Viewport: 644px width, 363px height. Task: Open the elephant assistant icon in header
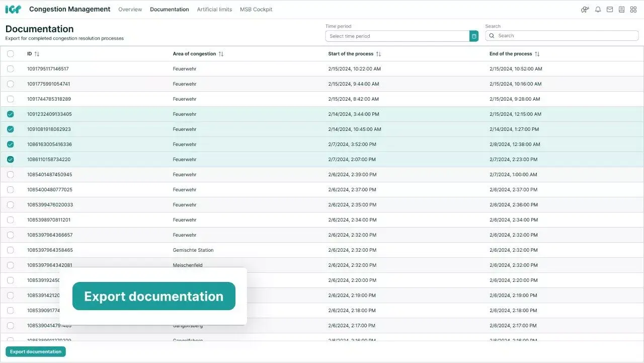click(x=585, y=9)
